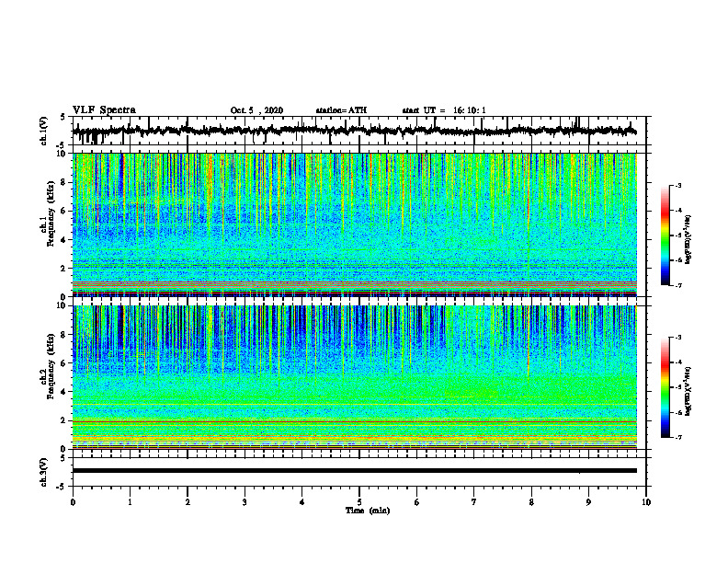Click the '-5' tick on ch.1 color bar
Viewport: 728px width, 563px height.
point(677,236)
